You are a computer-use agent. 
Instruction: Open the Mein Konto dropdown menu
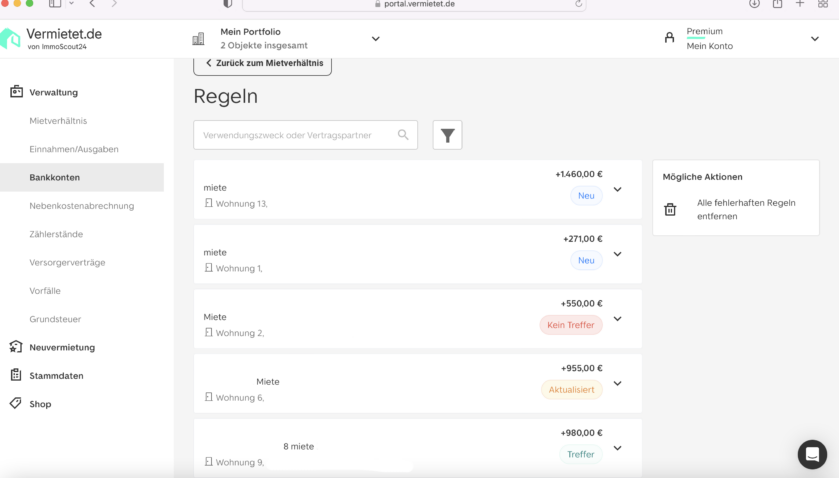tap(814, 39)
